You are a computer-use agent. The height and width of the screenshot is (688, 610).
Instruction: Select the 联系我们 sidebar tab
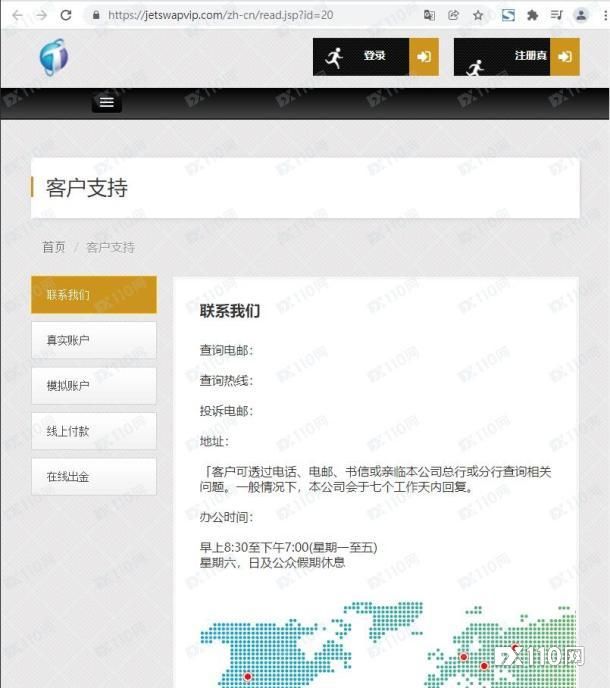click(94, 294)
